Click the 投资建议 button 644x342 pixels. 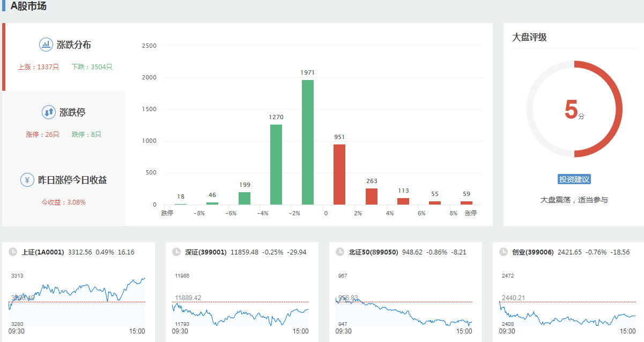click(574, 179)
